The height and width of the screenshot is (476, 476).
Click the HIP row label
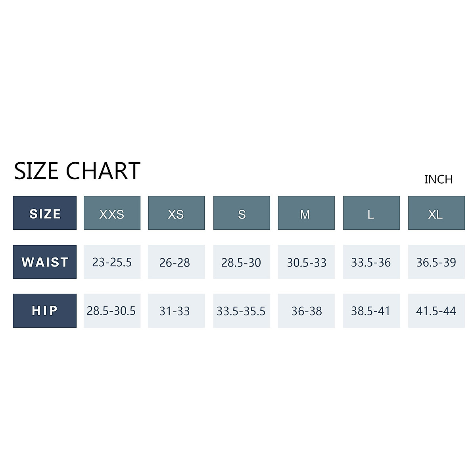[45, 311]
